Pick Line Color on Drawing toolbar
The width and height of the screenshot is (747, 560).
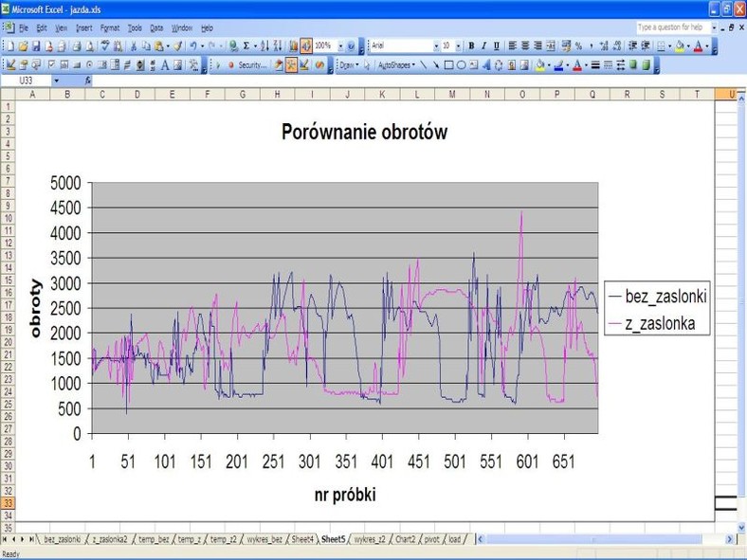(558, 64)
